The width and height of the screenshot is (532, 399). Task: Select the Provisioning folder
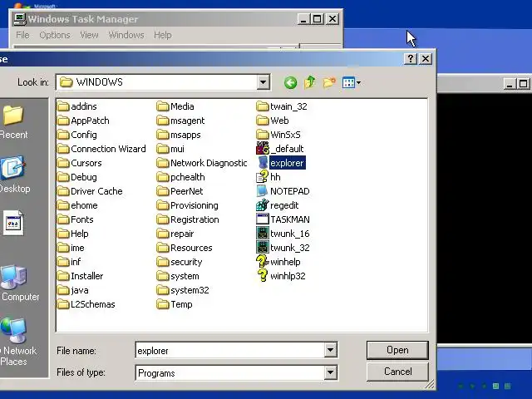point(188,205)
